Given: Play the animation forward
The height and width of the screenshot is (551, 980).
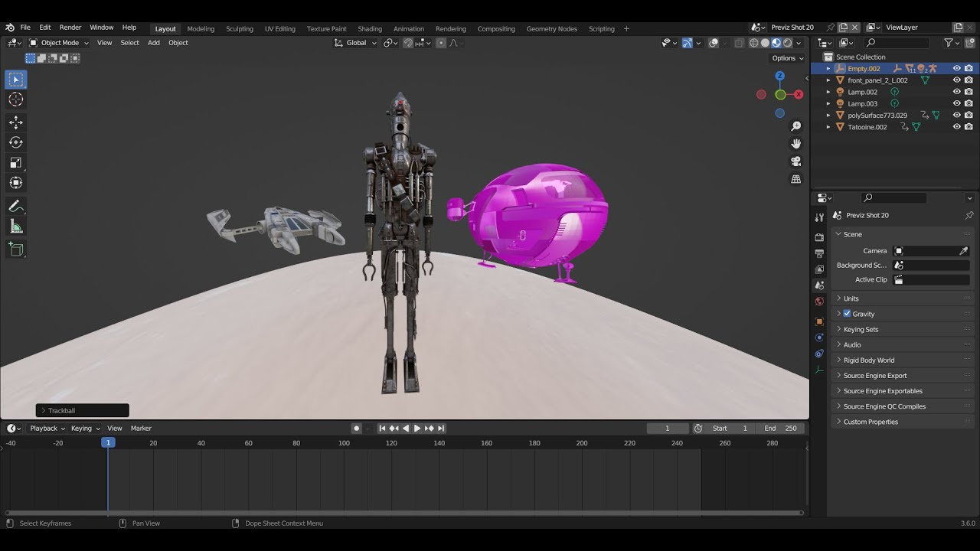Looking at the screenshot, I should tap(417, 429).
